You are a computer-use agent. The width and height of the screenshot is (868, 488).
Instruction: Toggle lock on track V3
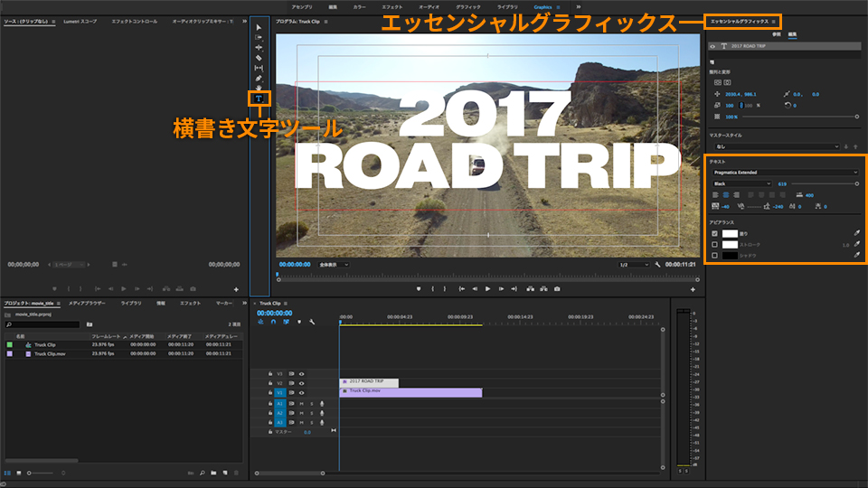click(270, 374)
